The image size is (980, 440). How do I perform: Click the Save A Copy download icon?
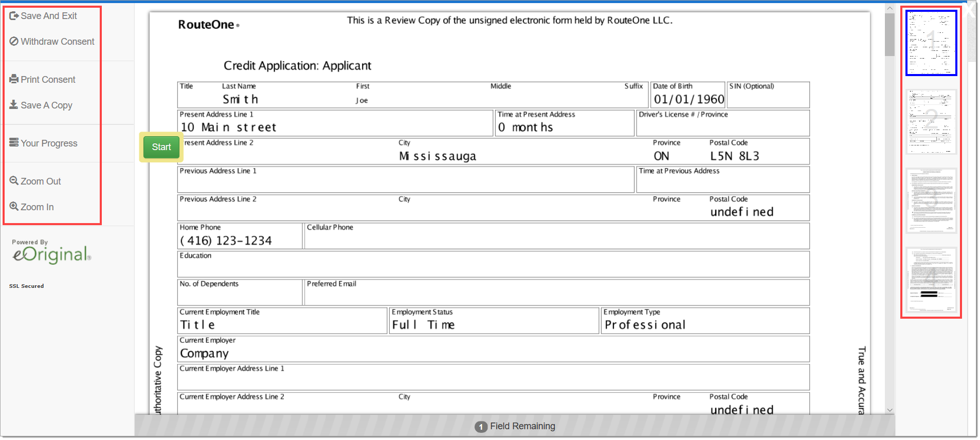[x=14, y=105]
